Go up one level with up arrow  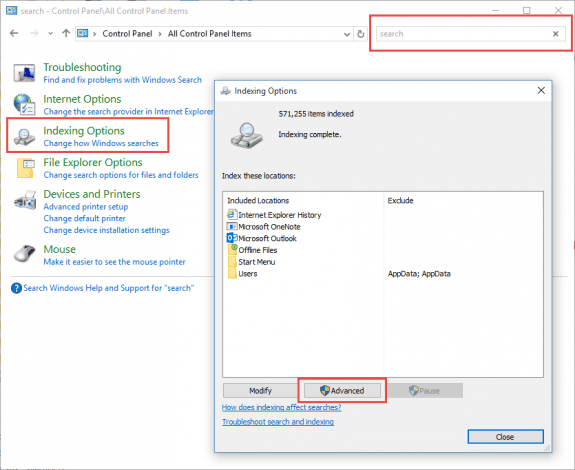[x=66, y=33]
